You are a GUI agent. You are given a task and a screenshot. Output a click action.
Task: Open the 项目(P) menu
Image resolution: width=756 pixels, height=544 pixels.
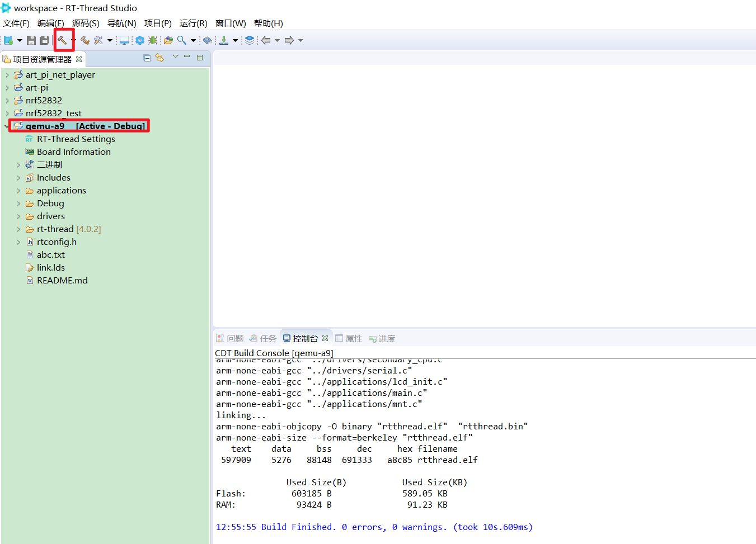coord(158,23)
